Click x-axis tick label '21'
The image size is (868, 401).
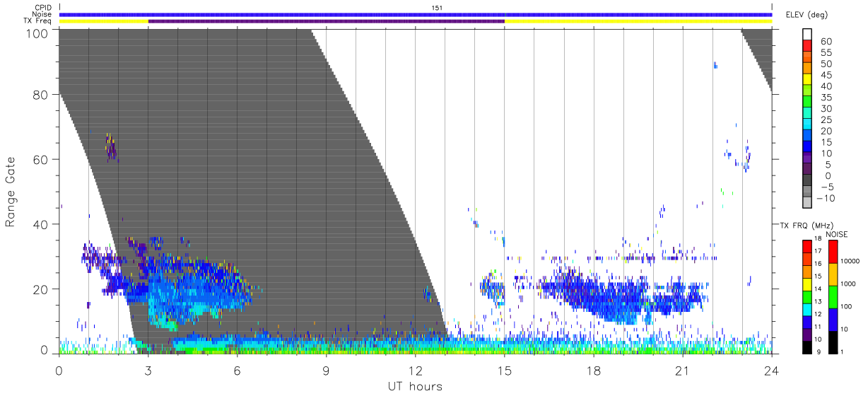[683, 370]
